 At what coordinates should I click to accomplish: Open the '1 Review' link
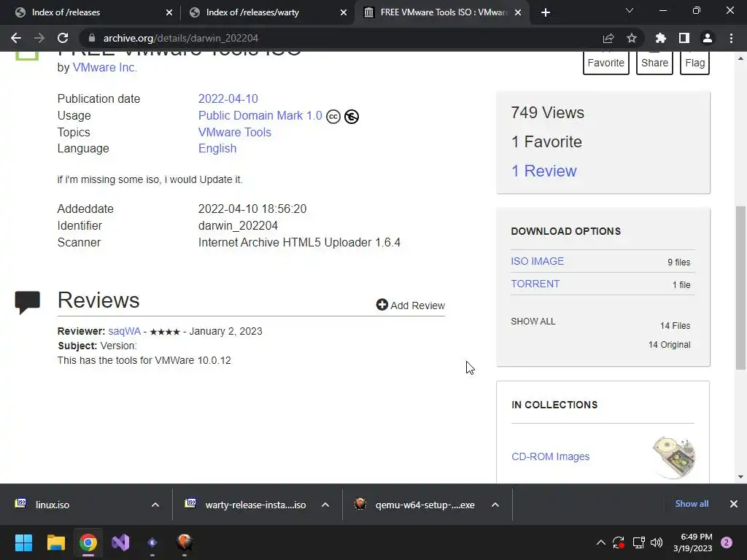(x=543, y=171)
